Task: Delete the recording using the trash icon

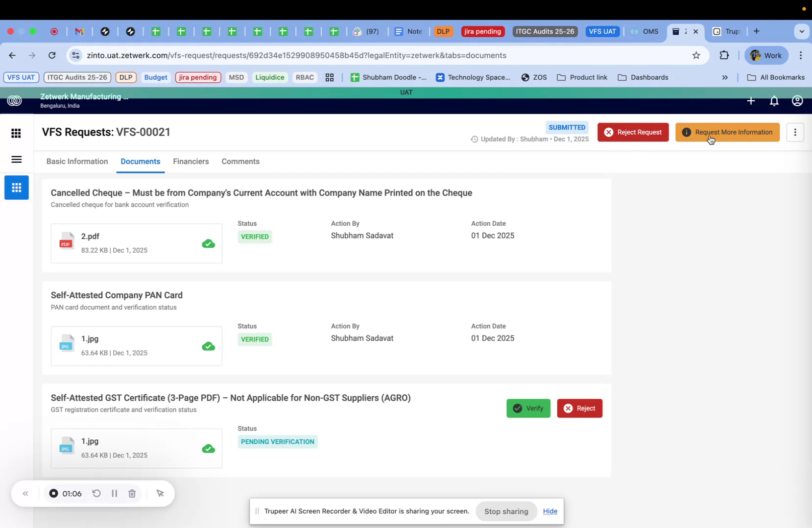Action: point(132,493)
